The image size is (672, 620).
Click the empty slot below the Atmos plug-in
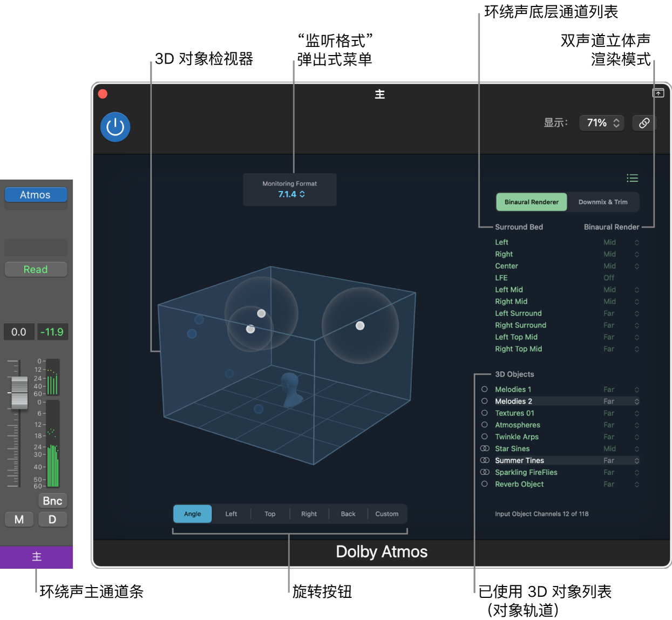[36, 206]
